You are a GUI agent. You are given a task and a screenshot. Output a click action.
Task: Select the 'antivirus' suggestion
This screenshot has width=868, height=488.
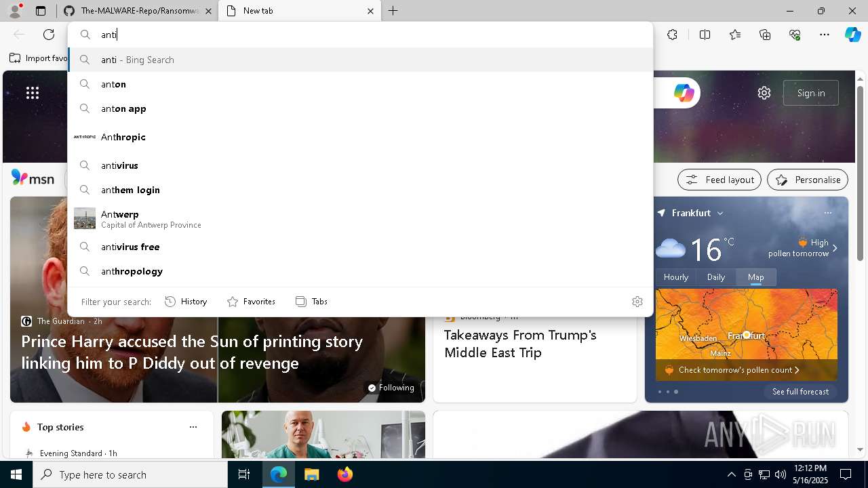click(x=361, y=165)
